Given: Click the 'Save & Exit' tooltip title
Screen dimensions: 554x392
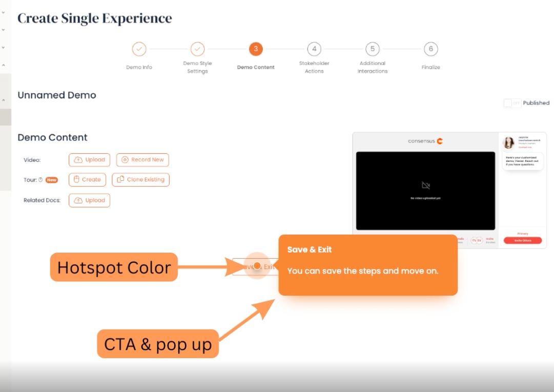Looking at the screenshot, I should [x=309, y=250].
